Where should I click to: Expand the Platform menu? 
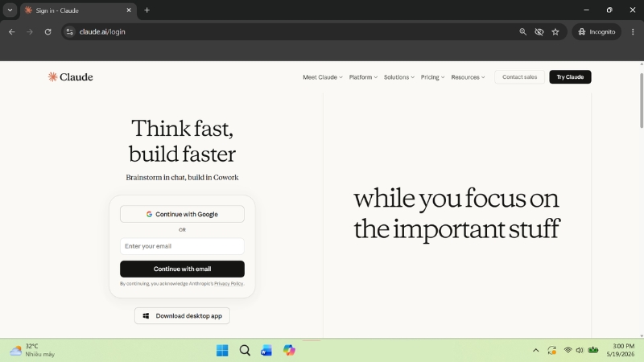(363, 77)
